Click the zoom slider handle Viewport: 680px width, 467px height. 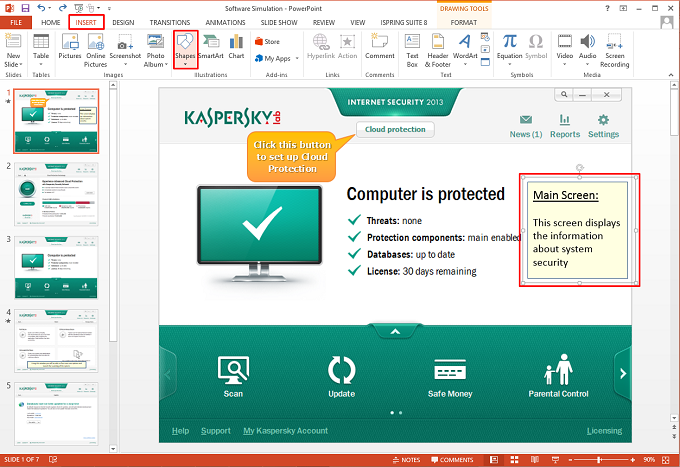coord(599,460)
